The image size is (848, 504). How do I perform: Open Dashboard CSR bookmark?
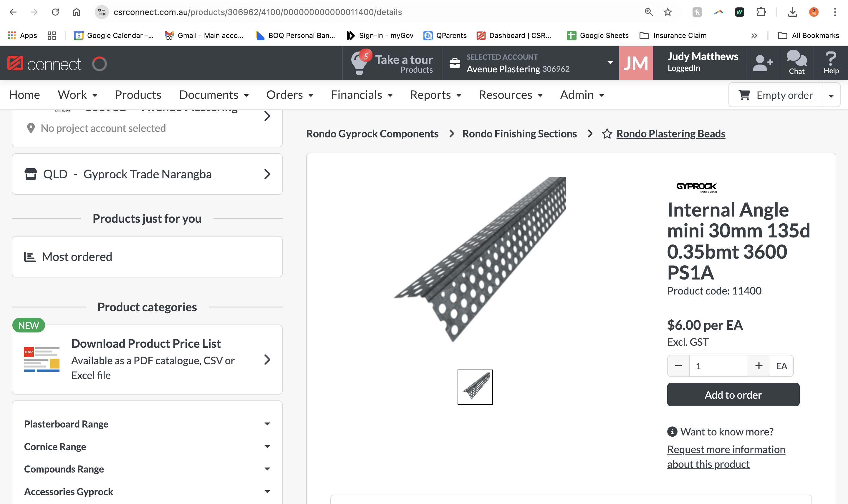514,35
